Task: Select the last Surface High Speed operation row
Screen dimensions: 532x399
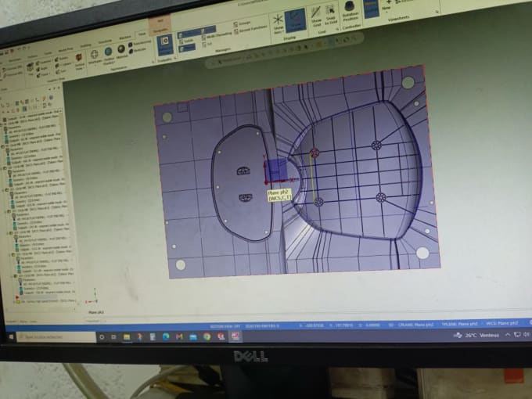Action: (x=48, y=301)
